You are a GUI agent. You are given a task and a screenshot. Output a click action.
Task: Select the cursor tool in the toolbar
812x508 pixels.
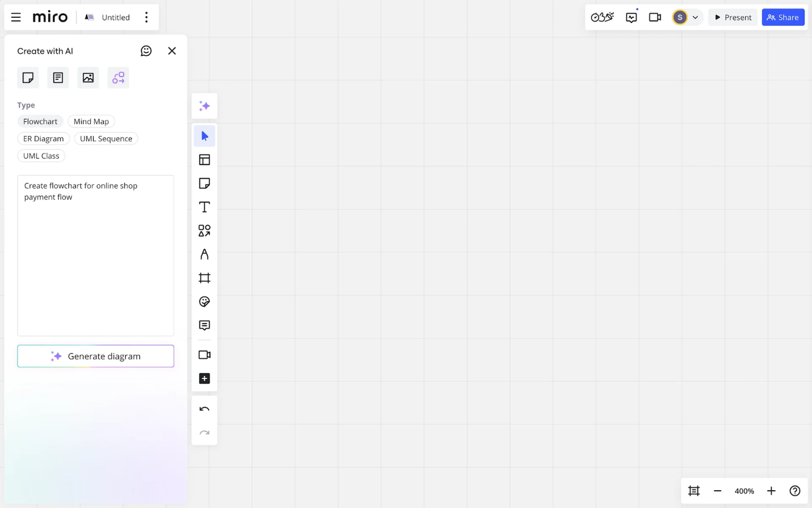[x=205, y=136]
